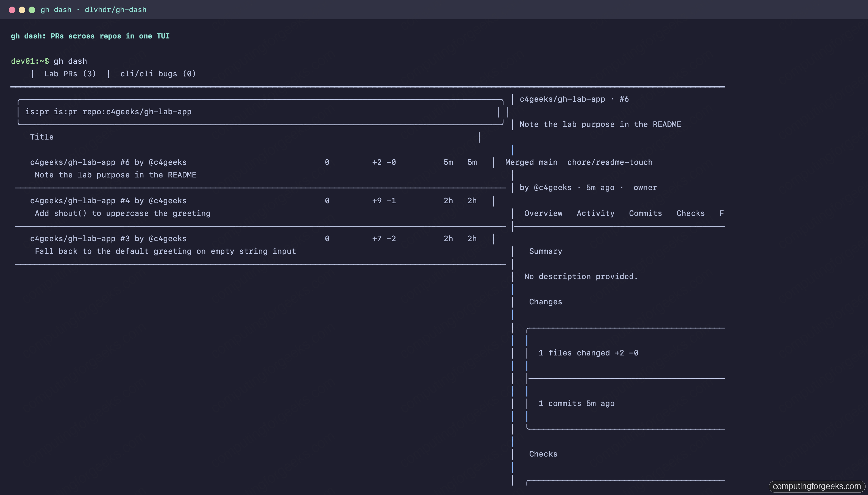
Task: Click title 'Add shout() to uppercase the greeting'
Action: point(123,213)
